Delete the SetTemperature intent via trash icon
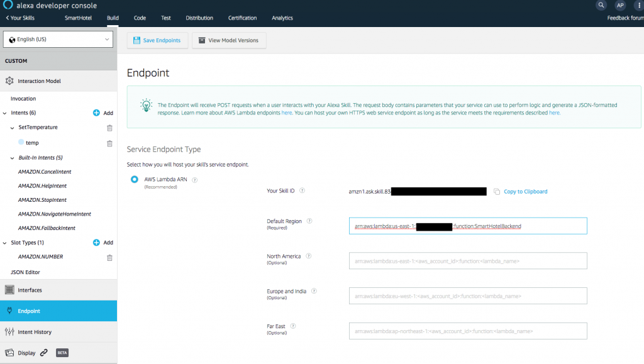 click(x=109, y=128)
